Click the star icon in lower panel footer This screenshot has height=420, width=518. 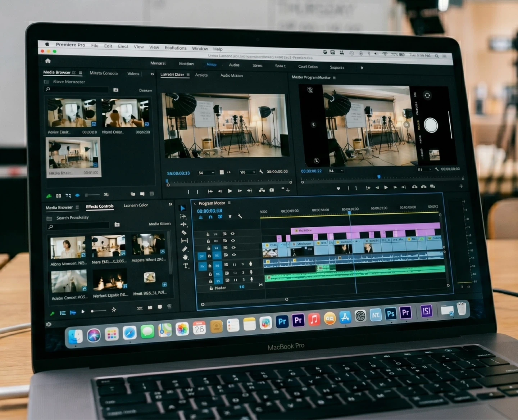tap(114, 310)
